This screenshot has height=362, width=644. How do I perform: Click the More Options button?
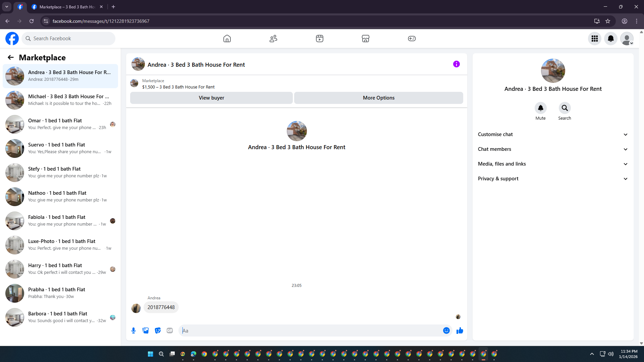pyautogui.click(x=378, y=98)
